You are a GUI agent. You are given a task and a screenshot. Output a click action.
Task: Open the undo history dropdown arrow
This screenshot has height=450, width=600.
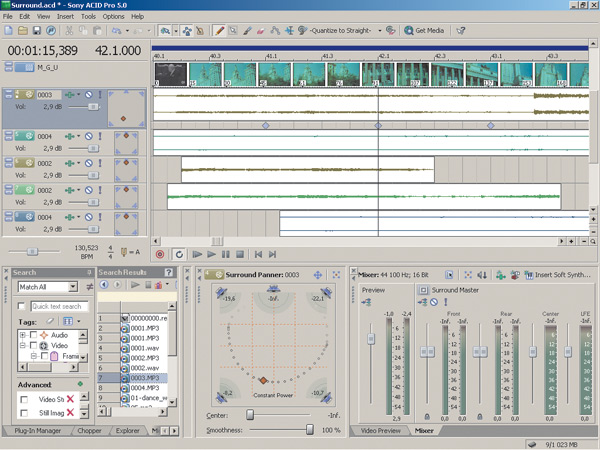(127, 31)
